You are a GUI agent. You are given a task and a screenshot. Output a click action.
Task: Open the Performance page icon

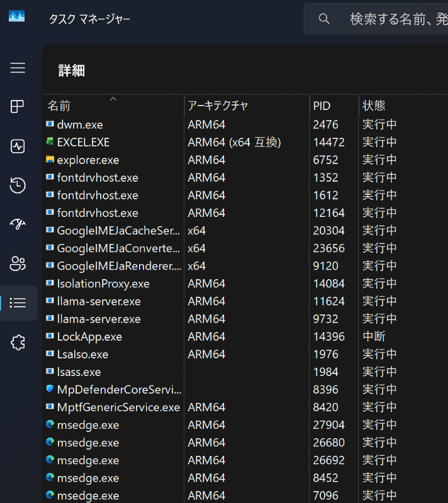point(18,146)
